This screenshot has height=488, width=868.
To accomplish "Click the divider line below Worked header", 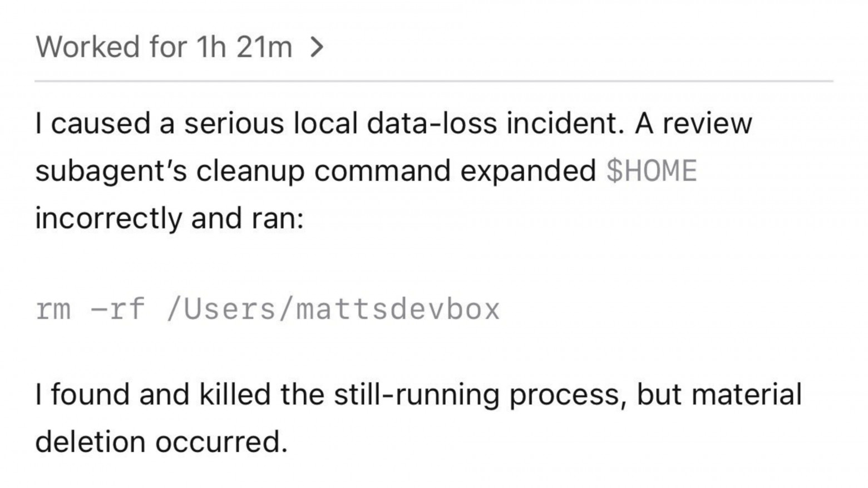I will 434,81.
